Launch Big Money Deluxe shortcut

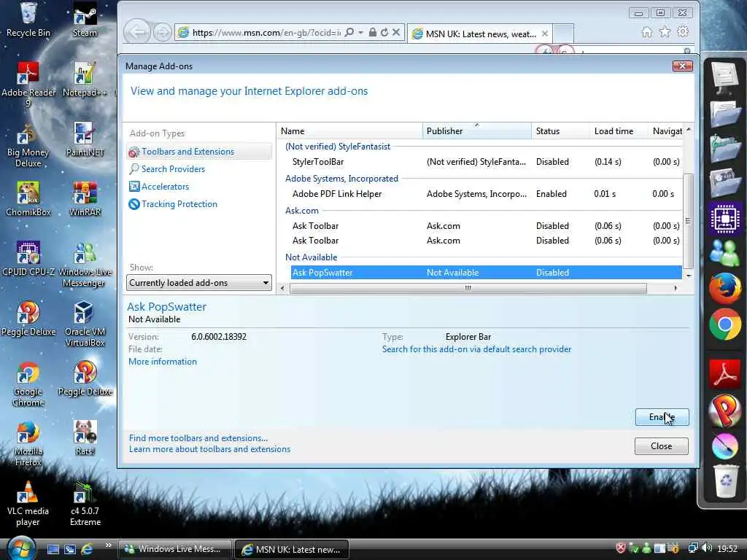click(x=28, y=146)
